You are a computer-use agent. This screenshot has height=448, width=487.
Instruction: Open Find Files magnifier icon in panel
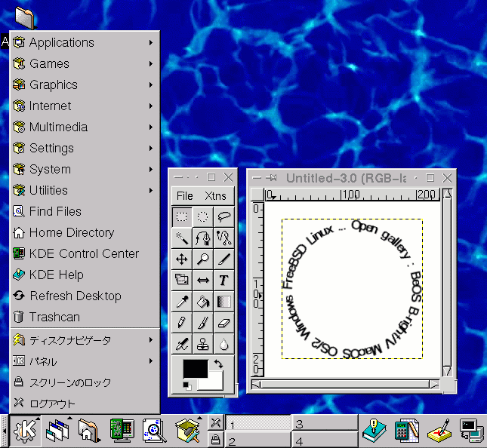click(154, 431)
